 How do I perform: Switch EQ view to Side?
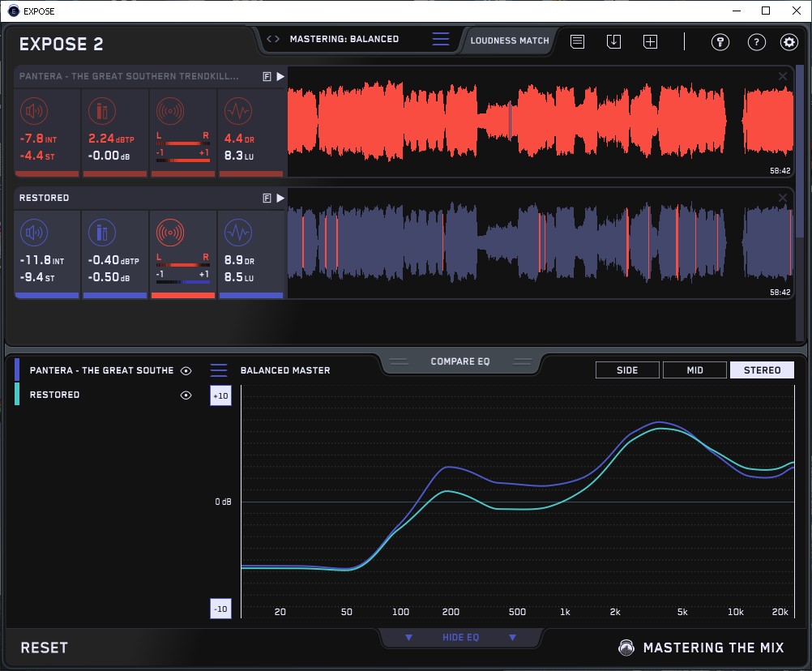pyautogui.click(x=627, y=370)
